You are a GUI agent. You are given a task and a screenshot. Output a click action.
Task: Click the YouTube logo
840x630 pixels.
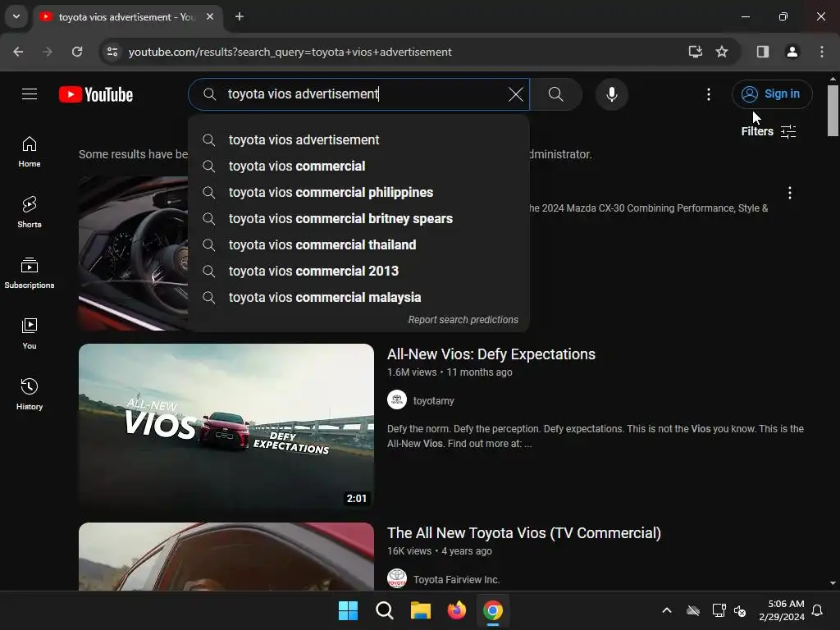96,94
